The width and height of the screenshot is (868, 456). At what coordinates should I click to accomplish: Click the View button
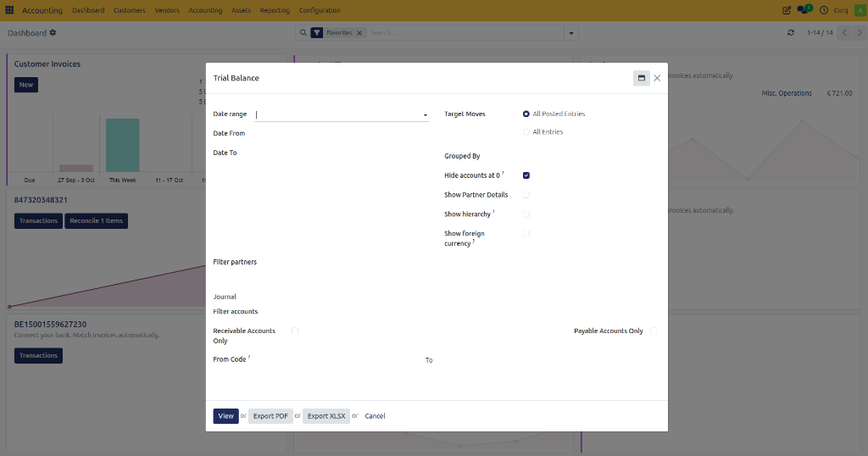coord(225,416)
